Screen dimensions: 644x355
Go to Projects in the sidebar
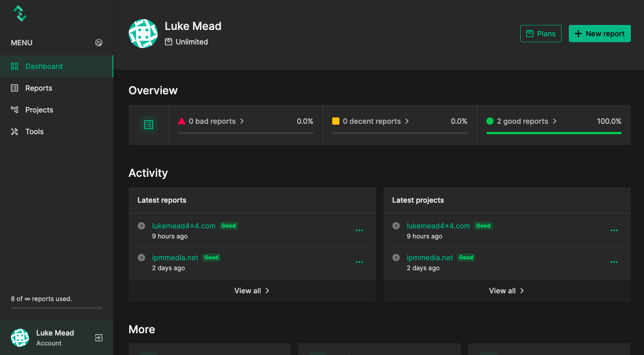coord(39,110)
